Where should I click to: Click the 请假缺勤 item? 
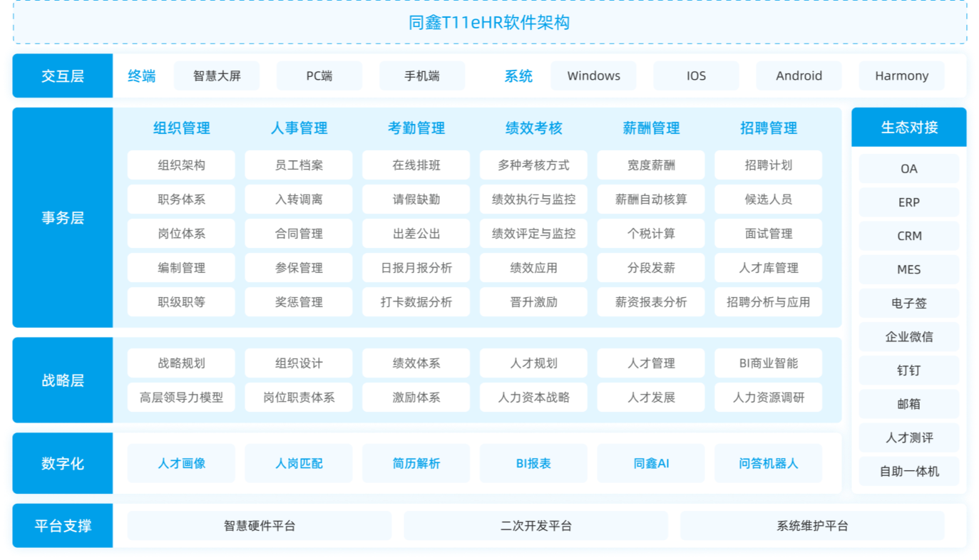click(416, 199)
